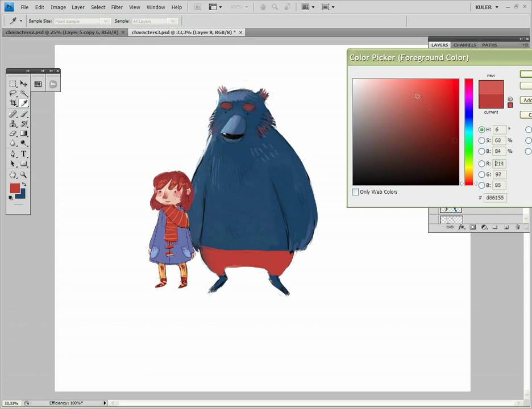Click the foreground color swatch in toolbox
Screen dimensions: 532x409
15,189
